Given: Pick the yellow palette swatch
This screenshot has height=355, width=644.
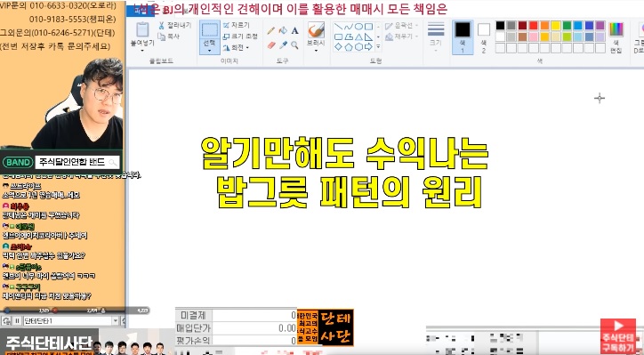Looking at the screenshot, I should [556, 26].
